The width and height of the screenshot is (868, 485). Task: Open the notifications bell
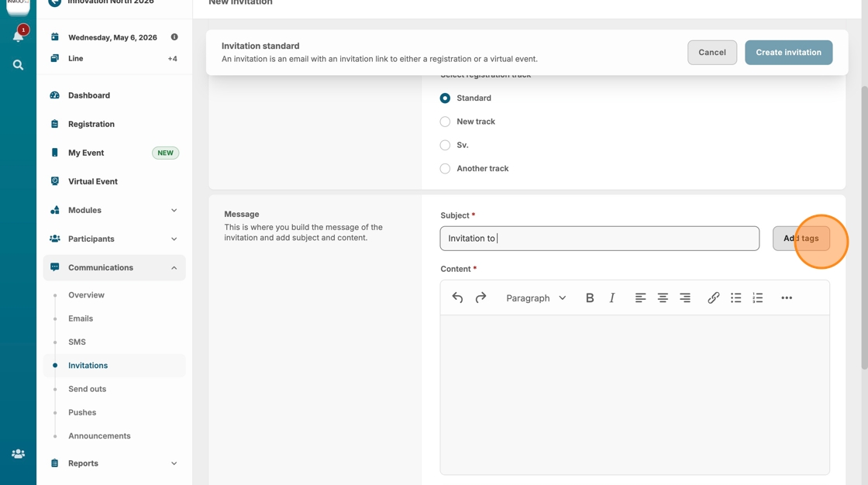click(x=18, y=36)
